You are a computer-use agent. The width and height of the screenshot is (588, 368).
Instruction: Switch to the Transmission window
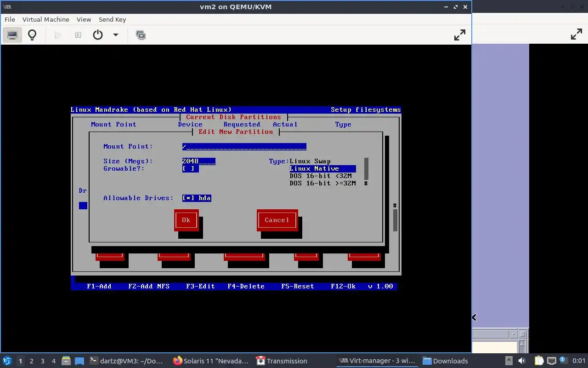(282, 361)
